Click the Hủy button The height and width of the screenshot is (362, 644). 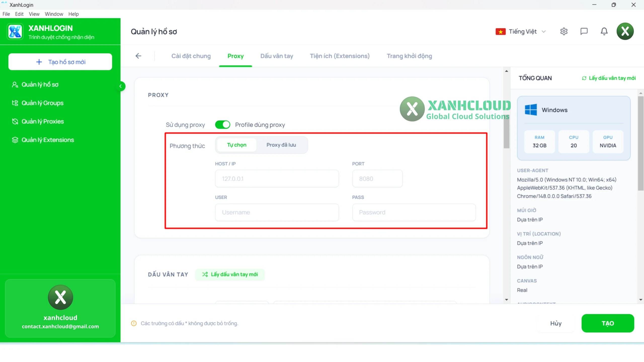556,323
